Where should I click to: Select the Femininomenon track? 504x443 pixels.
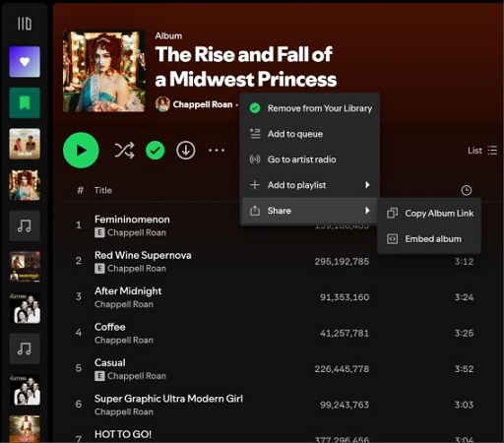132,220
